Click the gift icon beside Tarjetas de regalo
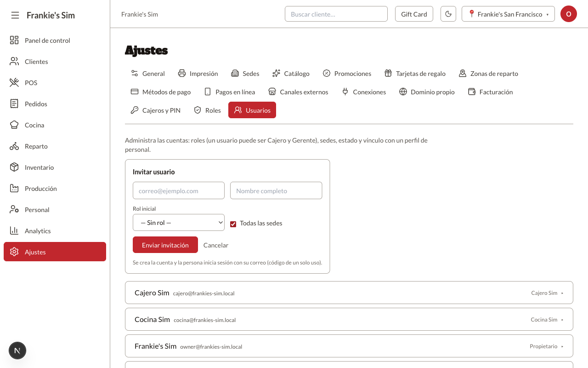Viewport: 588px width, 368px height. tap(388, 73)
